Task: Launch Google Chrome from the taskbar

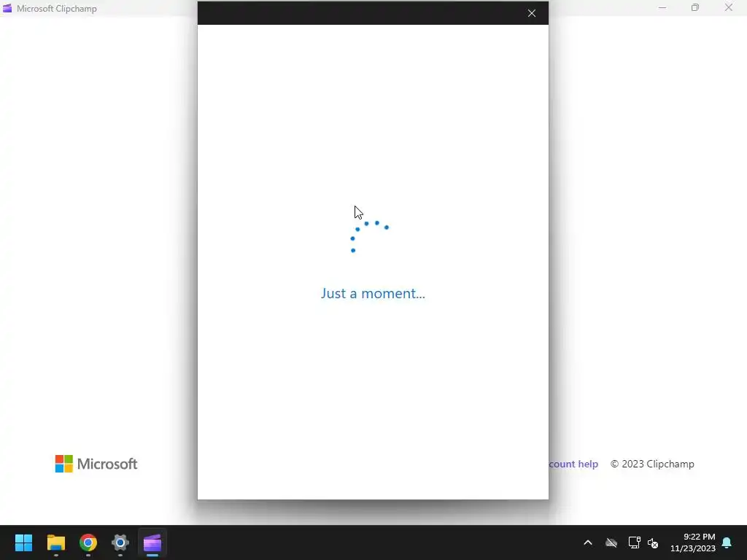Action: click(x=88, y=542)
